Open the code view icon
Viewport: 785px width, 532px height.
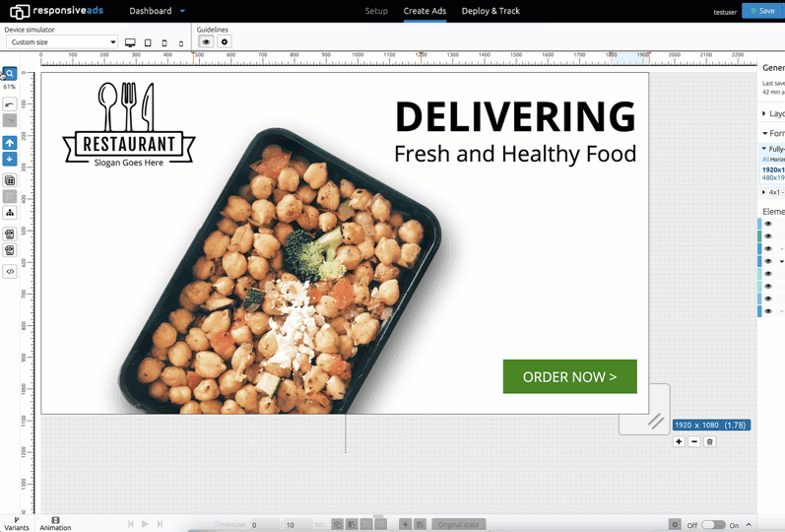coord(10,272)
